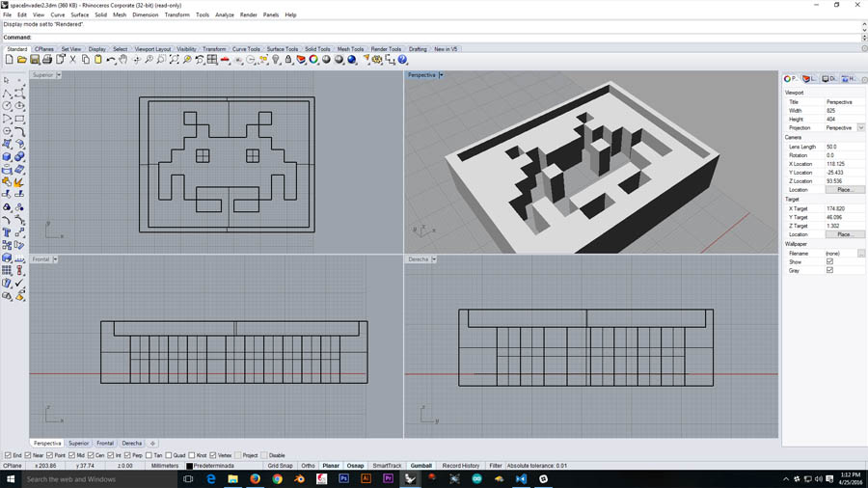Enable the Tan osnap checkbox
The image size is (868, 488).
[x=149, y=455]
